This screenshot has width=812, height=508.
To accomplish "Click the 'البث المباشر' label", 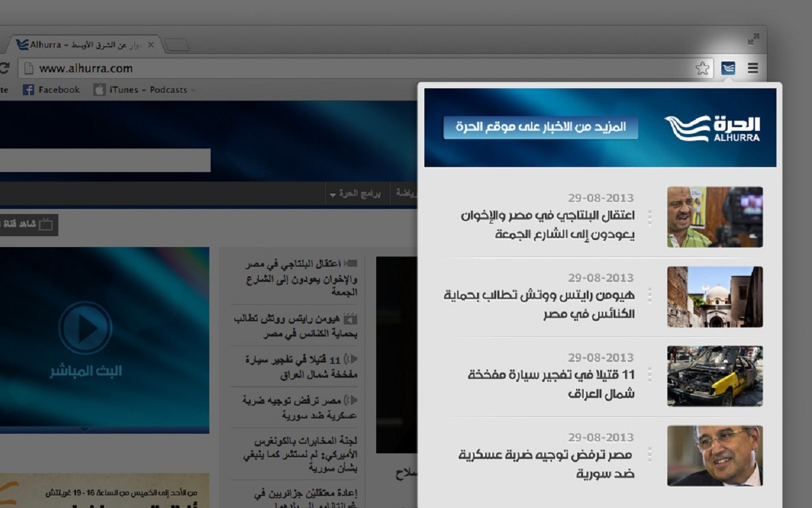I will pyautogui.click(x=86, y=371).
